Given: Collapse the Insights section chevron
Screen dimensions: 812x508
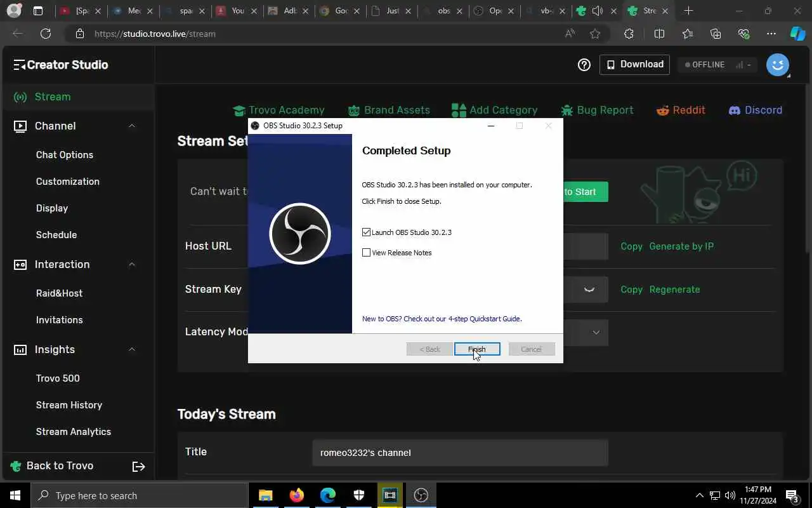Looking at the screenshot, I should pyautogui.click(x=132, y=350).
